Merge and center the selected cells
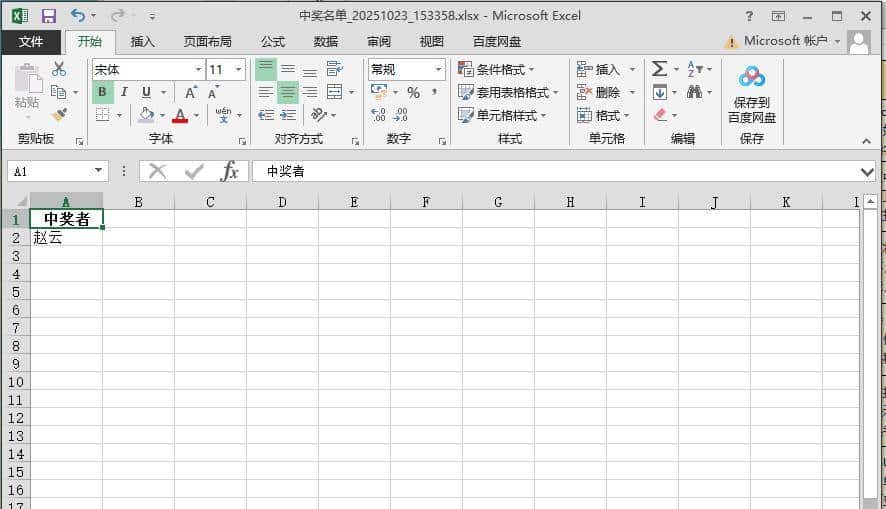The width and height of the screenshot is (886, 509). pyautogui.click(x=335, y=92)
